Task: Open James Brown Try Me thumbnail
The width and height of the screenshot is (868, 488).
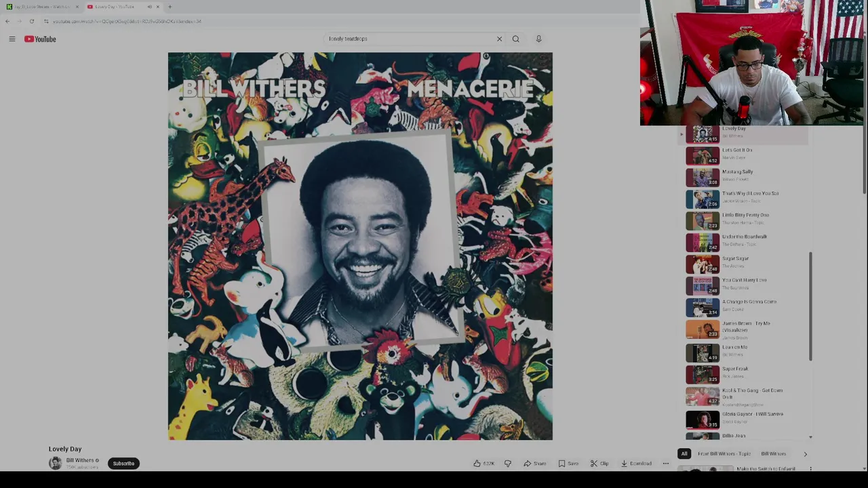Action: pos(703,329)
